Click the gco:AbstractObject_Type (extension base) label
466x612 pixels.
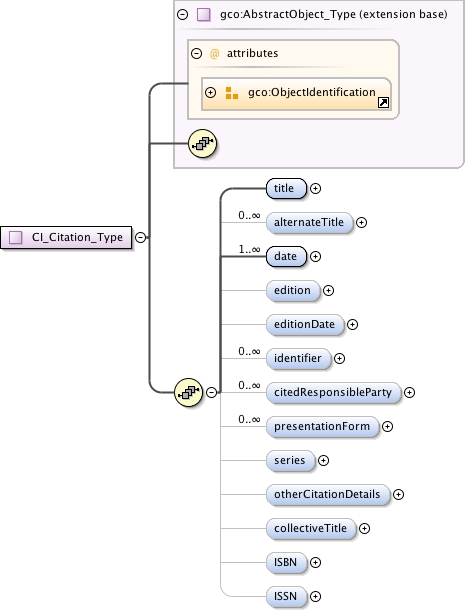[x=334, y=14]
